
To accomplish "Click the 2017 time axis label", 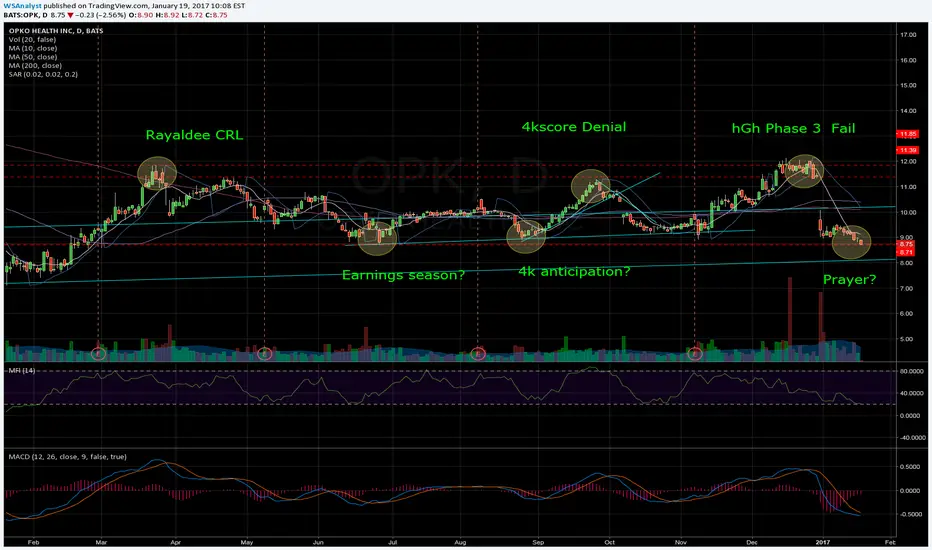I will pos(823,542).
